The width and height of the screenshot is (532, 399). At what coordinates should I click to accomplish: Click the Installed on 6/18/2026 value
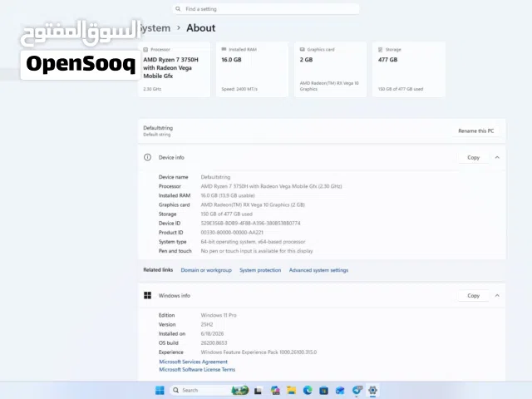(x=212, y=334)
